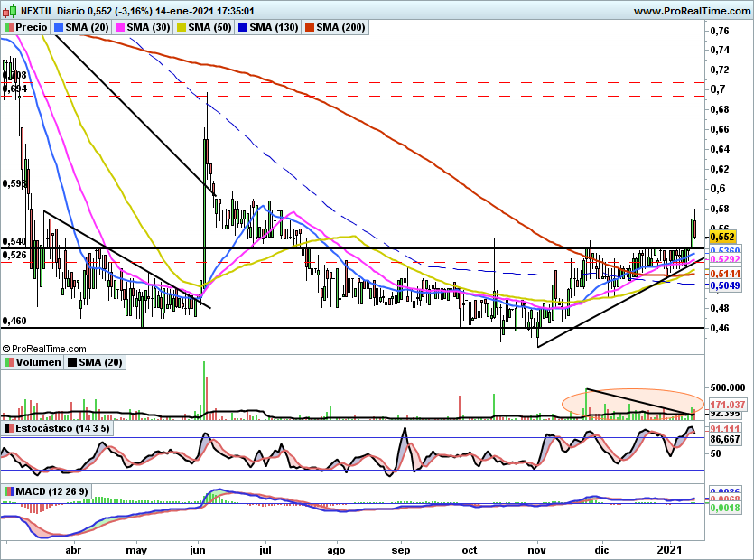The width and height of the screenshot is (754, 560).
Task: Click the abr month label on time axis
Action: [73, 550]
